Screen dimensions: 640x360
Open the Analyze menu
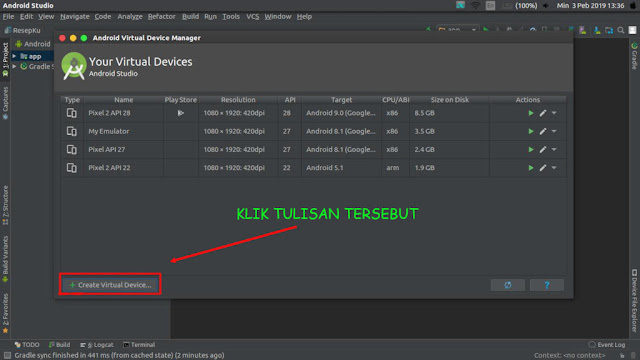coord(130,16)
